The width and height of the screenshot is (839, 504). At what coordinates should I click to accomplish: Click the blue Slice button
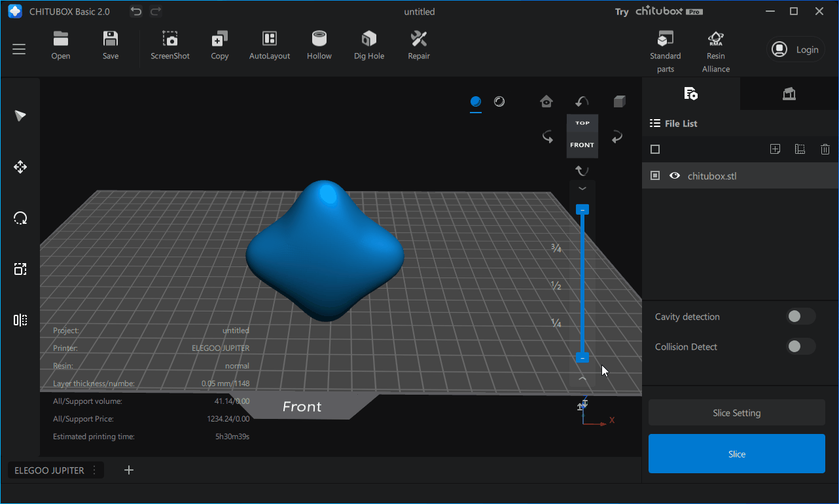pos(737,454)
